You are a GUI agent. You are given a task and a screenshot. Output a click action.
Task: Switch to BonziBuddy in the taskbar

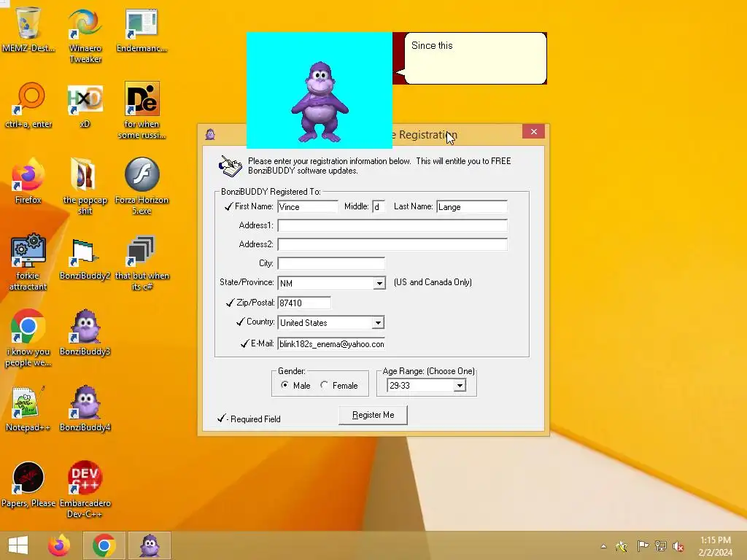(x=150, y=545)
